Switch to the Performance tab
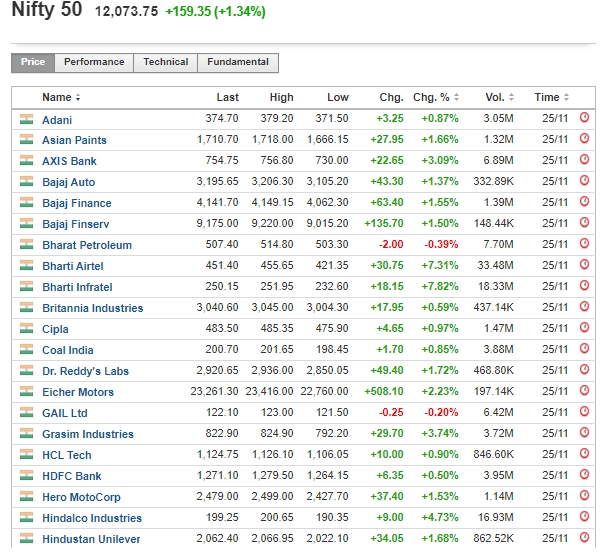600x552 pixels. coord(94,62)
